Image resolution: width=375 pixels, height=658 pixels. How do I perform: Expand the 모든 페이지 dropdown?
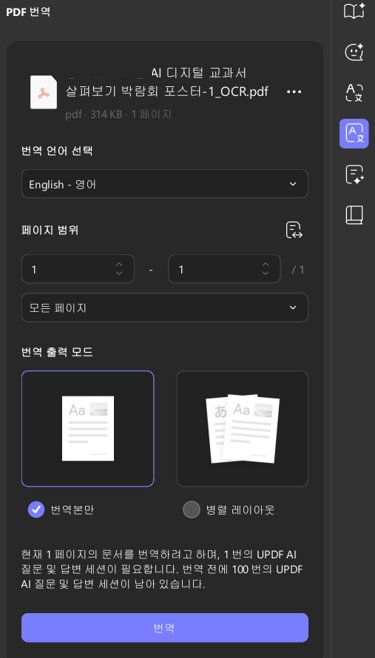[x=165, y=308]
